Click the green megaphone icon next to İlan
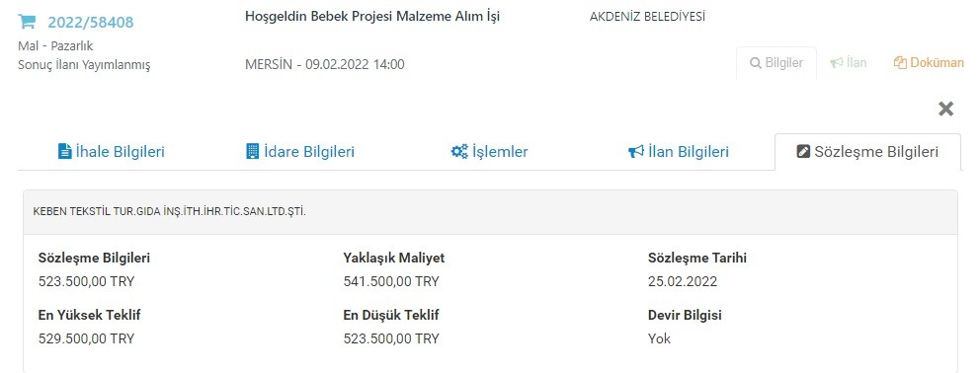This screenshot has height=373, width=980. pyautogui.click(x=836, y=63)
